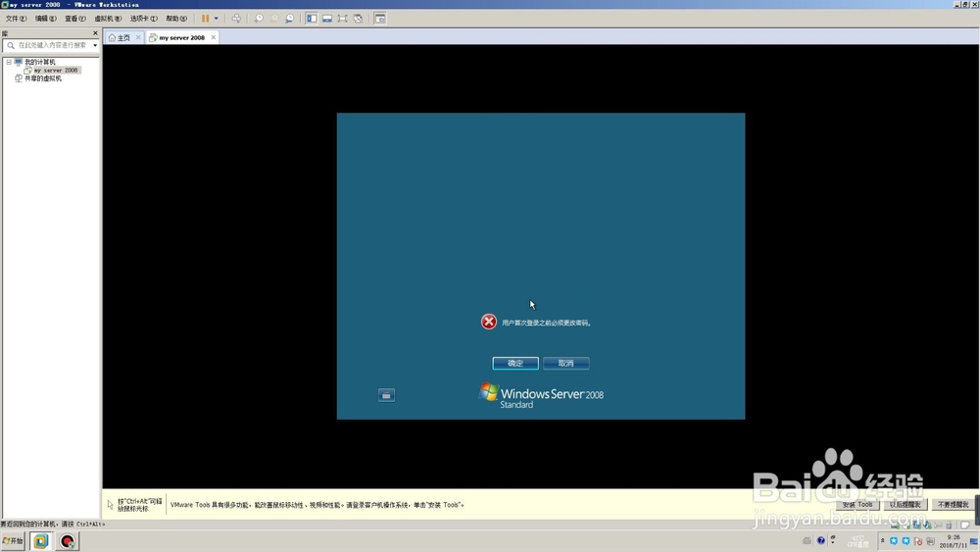
Task: Click the 安装 Tools button
Action: click(857, 505)
